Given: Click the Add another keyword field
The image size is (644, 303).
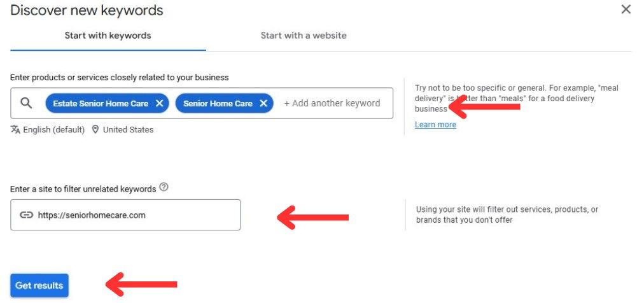Looking at the screenshot, I should click(x=332, y=104).
